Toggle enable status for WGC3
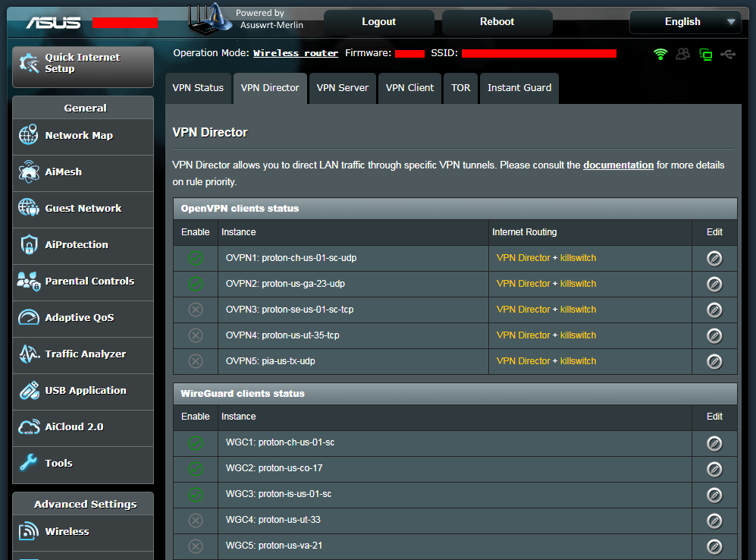This screenshot has width=756, height=560. pos(196,495)
